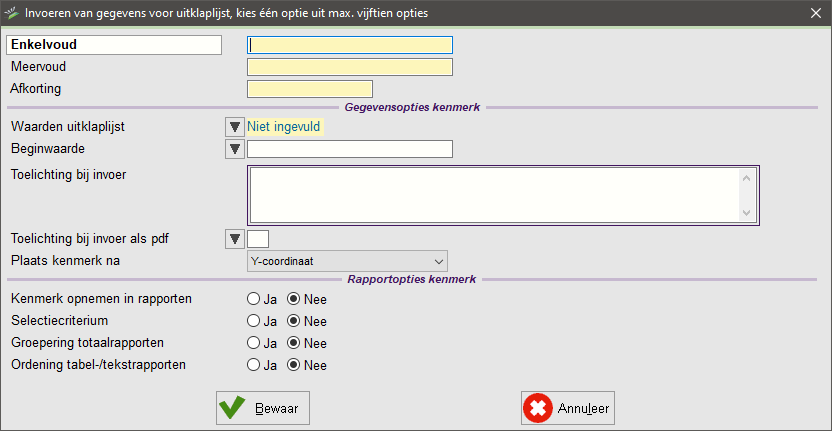The width and height of the screenshot is (832, 431).
Task: Click the app logo in title bar
Action: [x=11, y=13]
